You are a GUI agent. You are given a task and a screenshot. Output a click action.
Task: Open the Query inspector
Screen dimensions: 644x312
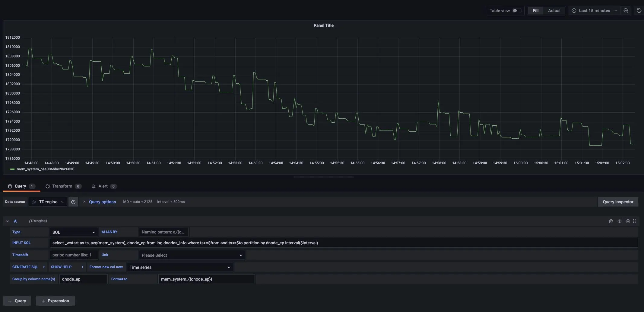tap(618, 202)
